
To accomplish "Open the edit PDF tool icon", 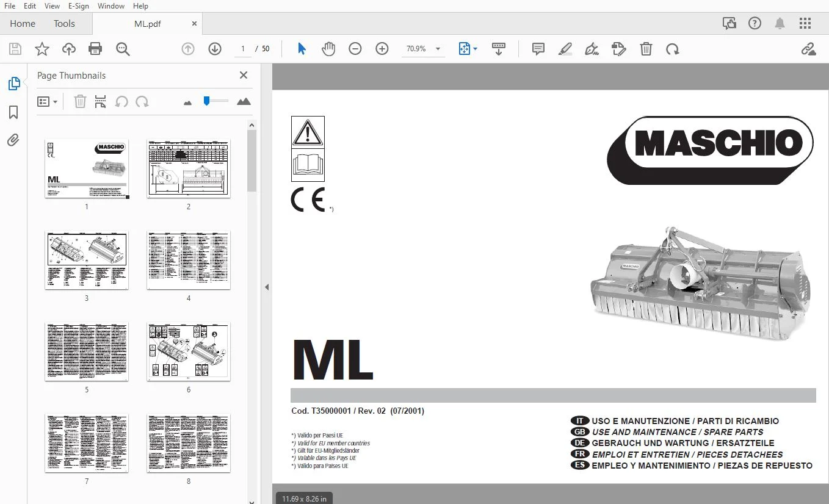I will [619, 49].
